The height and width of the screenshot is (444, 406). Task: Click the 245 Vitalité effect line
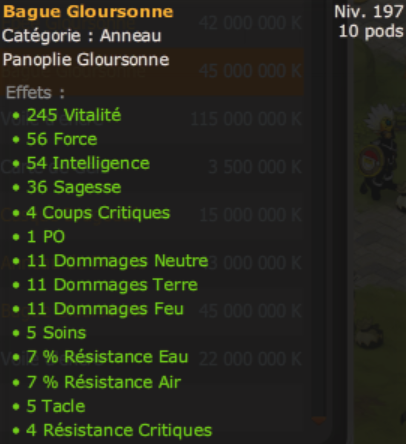pyautogui.click(x=67, y=115)
